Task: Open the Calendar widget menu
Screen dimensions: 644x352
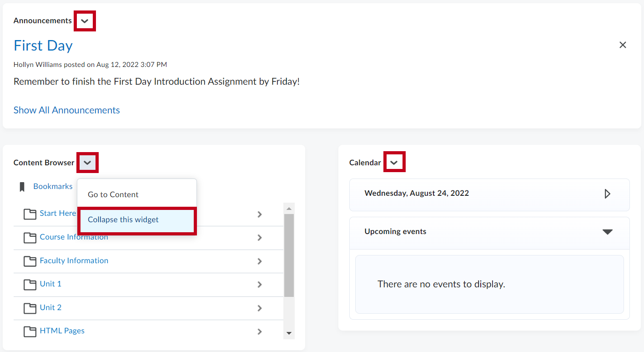Action: coord(394,162)
